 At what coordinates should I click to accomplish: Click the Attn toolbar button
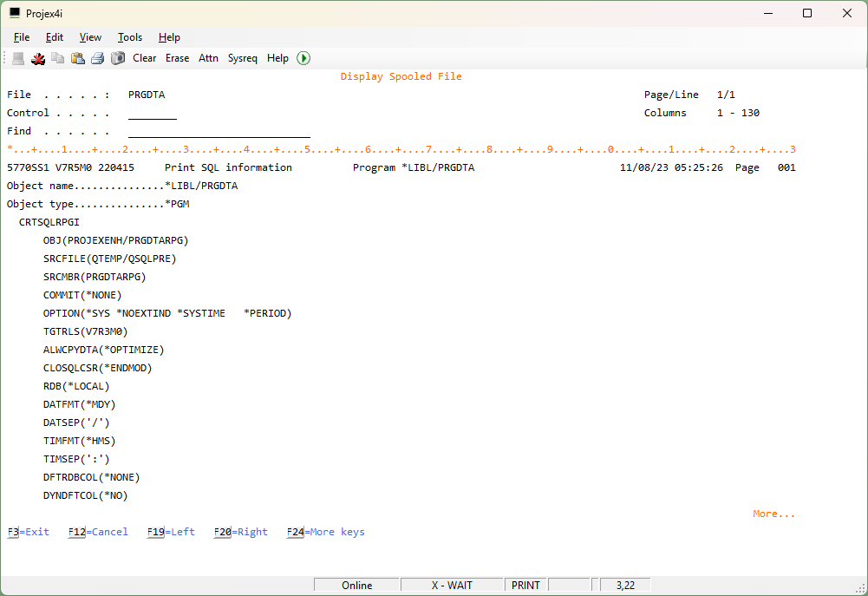coord(208,58)
